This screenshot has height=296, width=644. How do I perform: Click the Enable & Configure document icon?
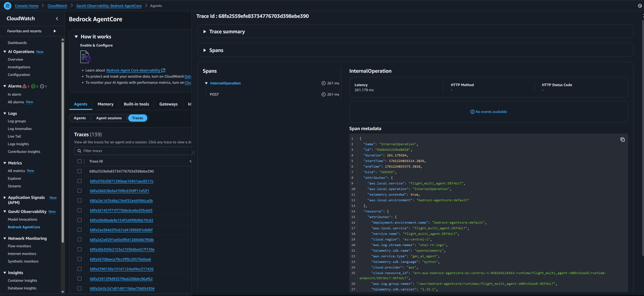coord(86,57)
